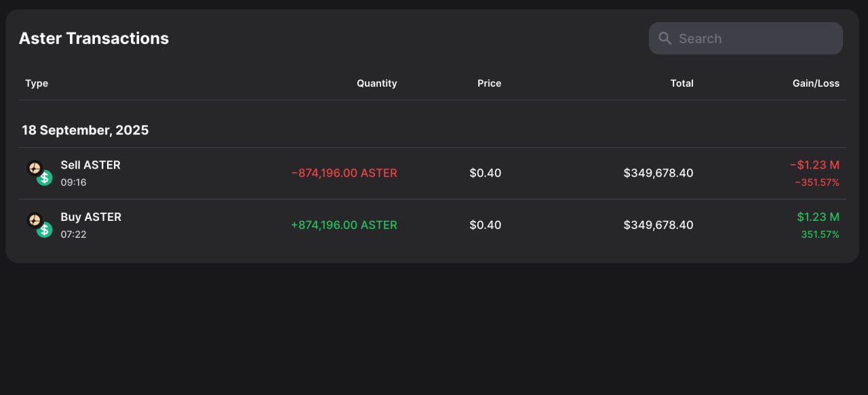This screenshot has height=395, width=868.
Task: Click the red −874,196.00 ASTER quantity
Action: [344, 173]
